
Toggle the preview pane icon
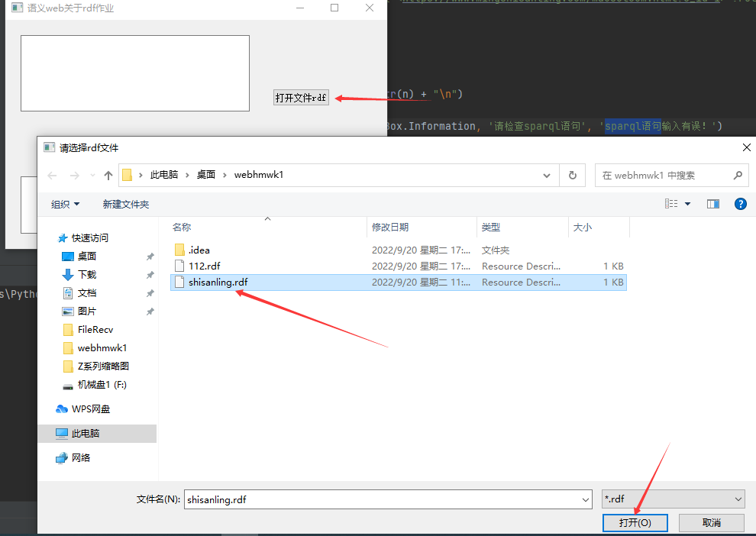point(713,204)
